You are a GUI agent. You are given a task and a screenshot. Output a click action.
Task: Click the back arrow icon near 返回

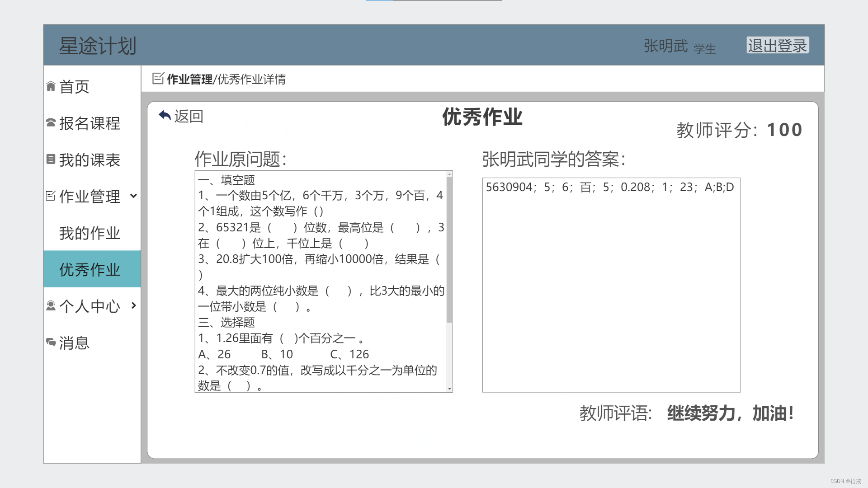[165, 116]
